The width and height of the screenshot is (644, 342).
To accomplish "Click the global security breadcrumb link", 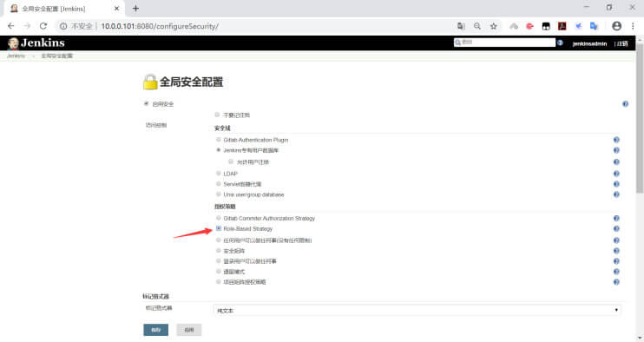I will pyautogui.click(x=56, y=56).
